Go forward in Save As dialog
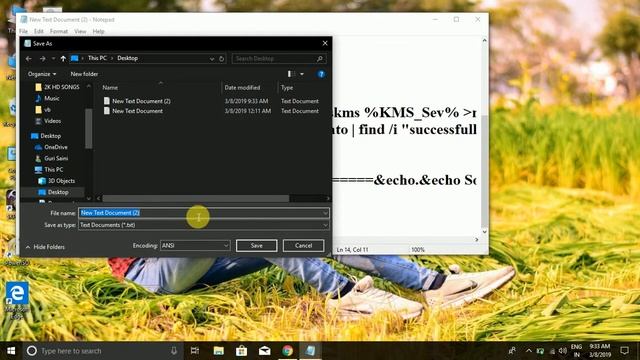This screenshot has width=640, height=360. pos(42,59)
